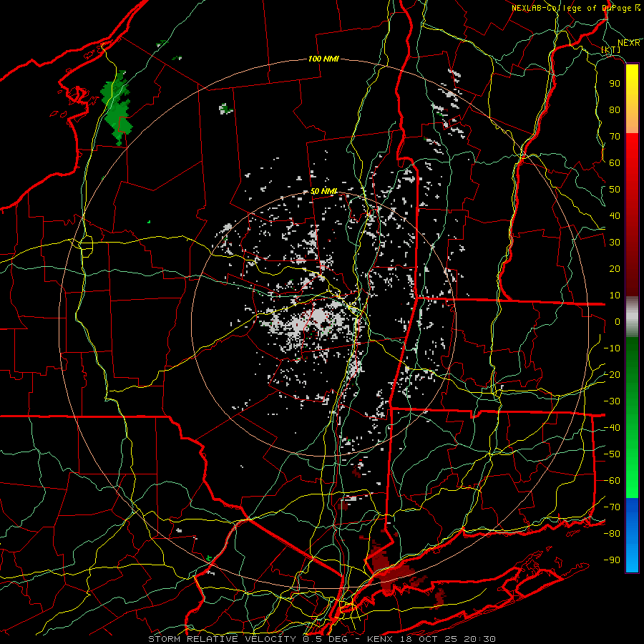644x644 pixels.
Task: Click the -90 value on velocity scale
Action: pos(612,560)
